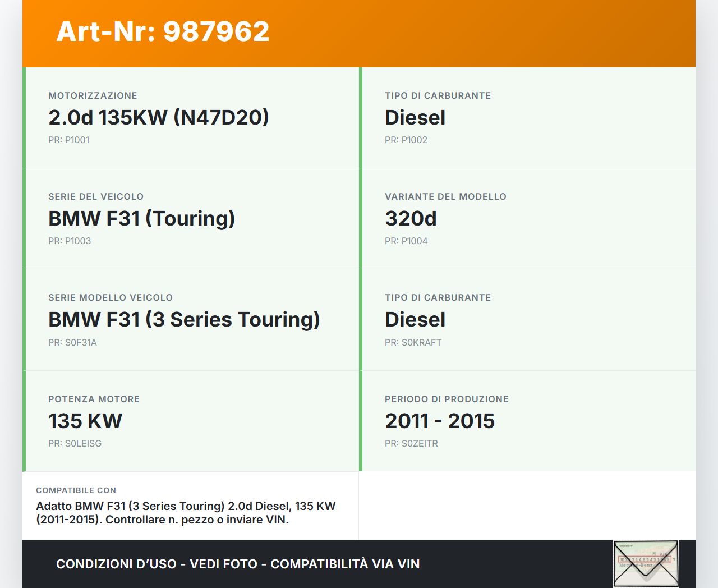
Task: Select the 135 KW engine power value
Action: pyautogui.click(x=85, y=421)
